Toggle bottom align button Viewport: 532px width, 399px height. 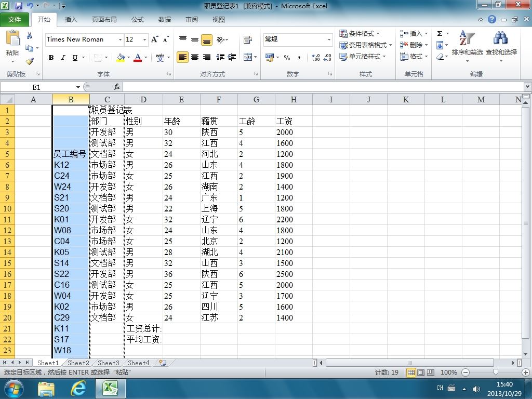pyautogui.click(x=207, y=39)
